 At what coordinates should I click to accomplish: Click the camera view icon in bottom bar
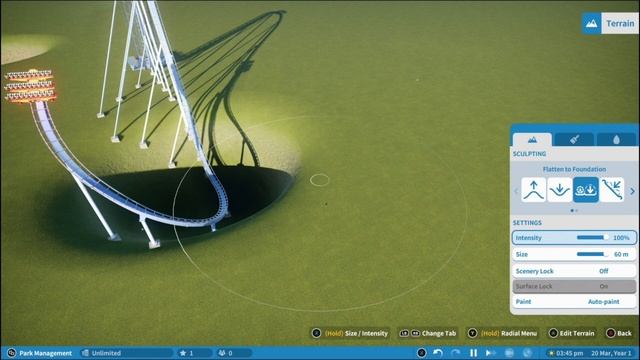coord(509,353)
